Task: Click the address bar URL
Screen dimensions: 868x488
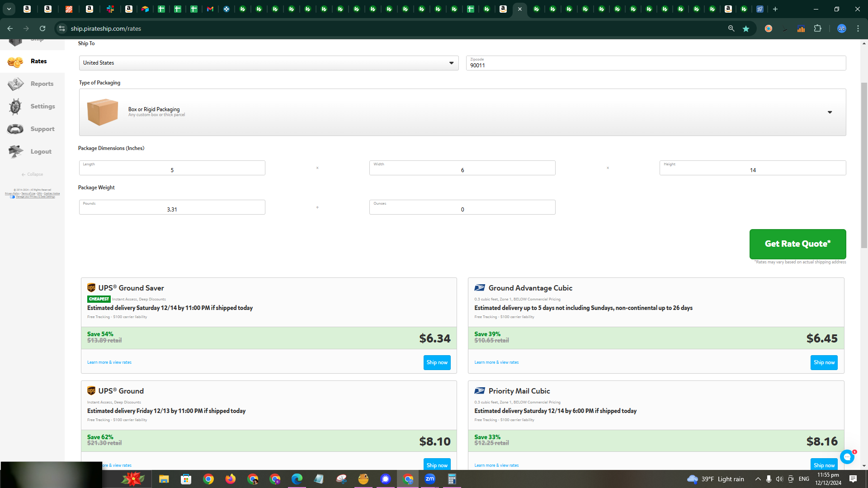Action: (106, 28)
